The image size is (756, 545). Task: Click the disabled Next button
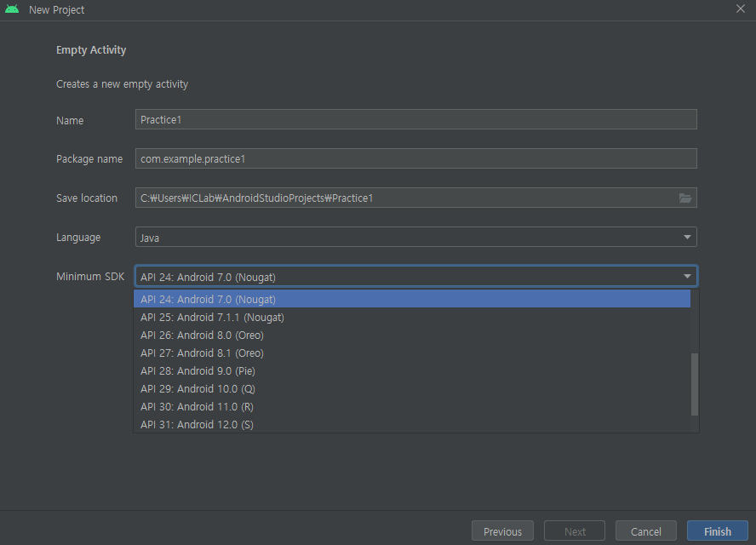[x=575, y=531]
